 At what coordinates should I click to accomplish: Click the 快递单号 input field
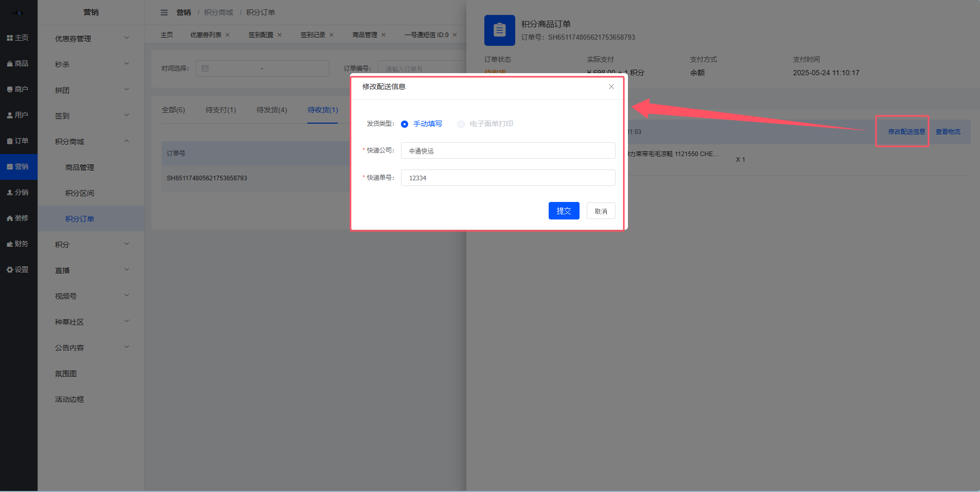[x=507, y=178]
